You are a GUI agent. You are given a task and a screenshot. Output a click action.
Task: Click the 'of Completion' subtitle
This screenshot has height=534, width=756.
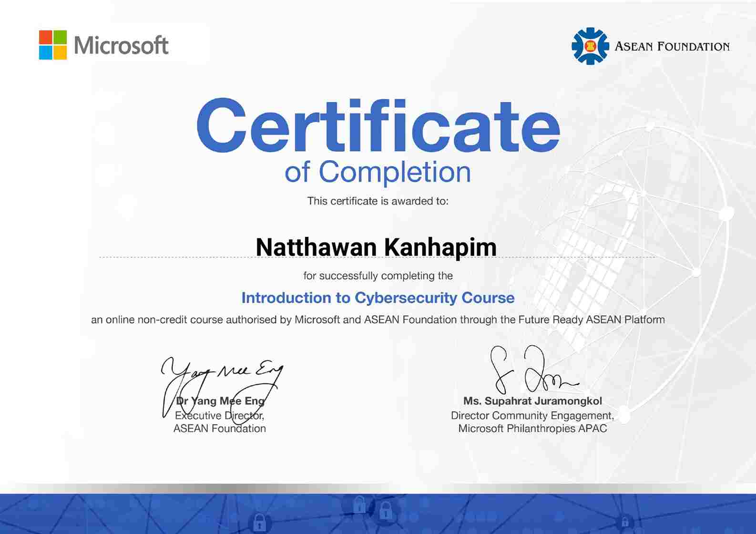click(378, 172)
